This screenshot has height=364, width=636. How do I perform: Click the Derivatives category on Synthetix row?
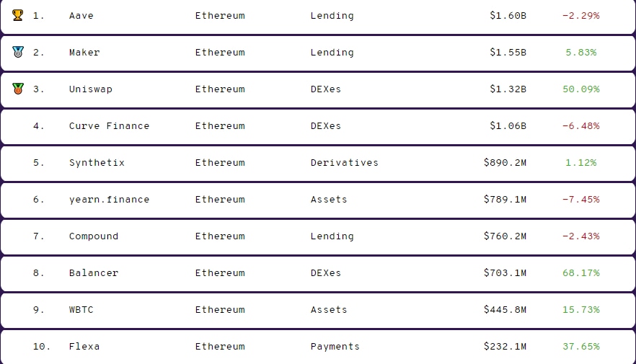coord(344,163)
